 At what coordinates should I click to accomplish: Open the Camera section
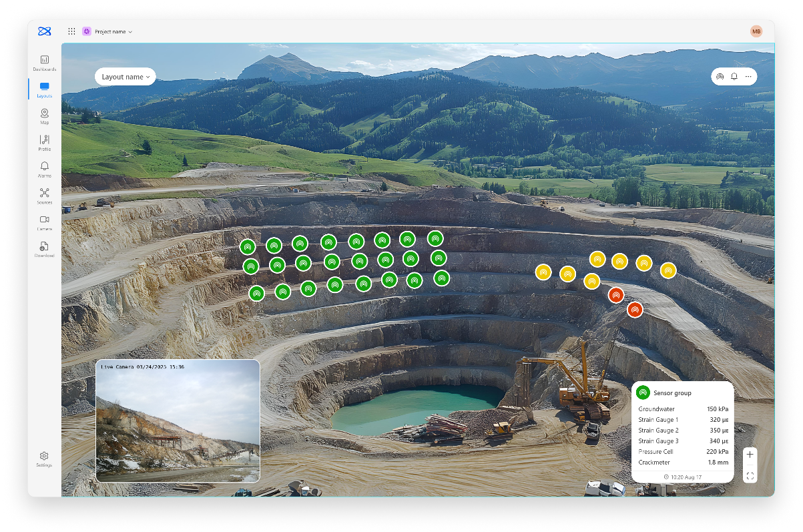point(44,222)
